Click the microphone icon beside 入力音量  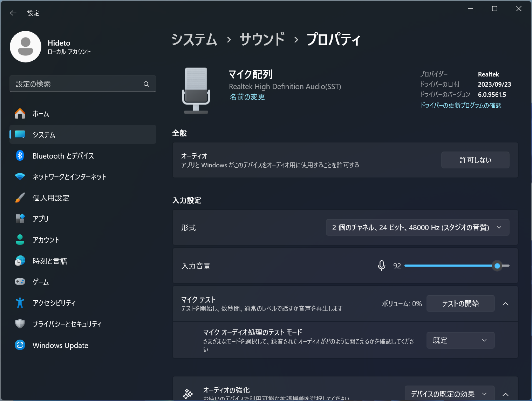(381, 266)
